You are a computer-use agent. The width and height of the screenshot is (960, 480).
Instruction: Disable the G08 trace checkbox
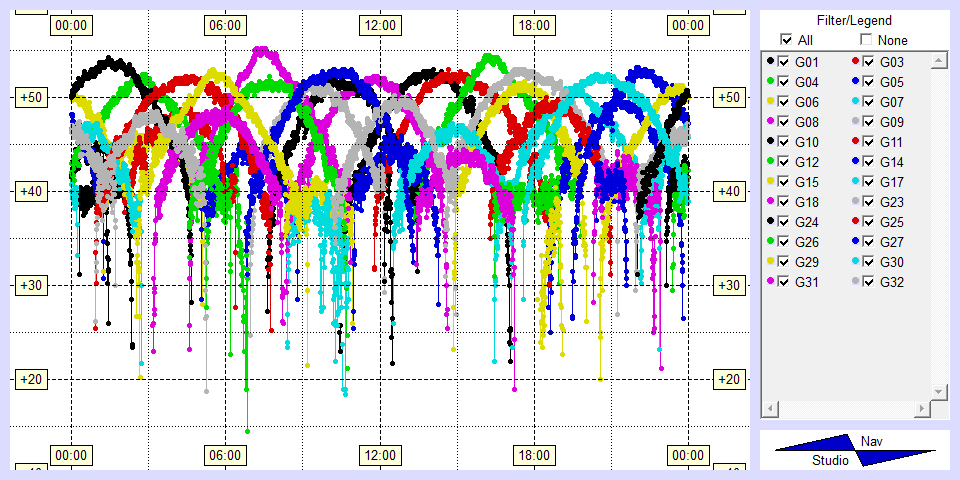[x=784, y=122]
